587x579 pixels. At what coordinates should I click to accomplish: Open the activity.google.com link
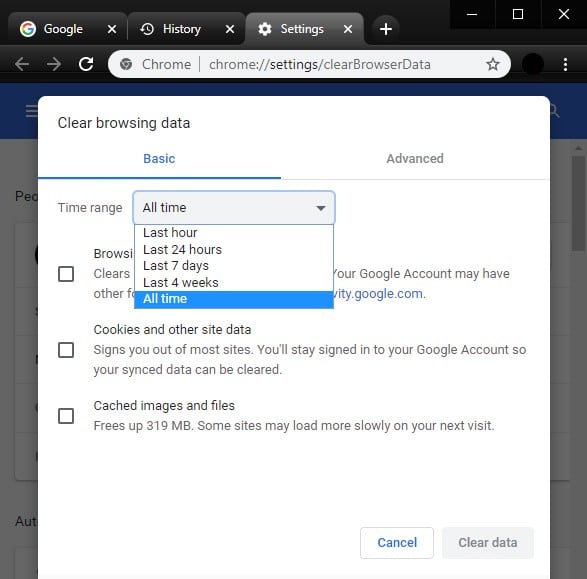point(378,294)
